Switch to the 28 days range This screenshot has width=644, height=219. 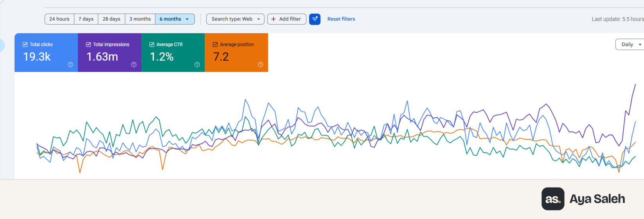coord(112,19)
